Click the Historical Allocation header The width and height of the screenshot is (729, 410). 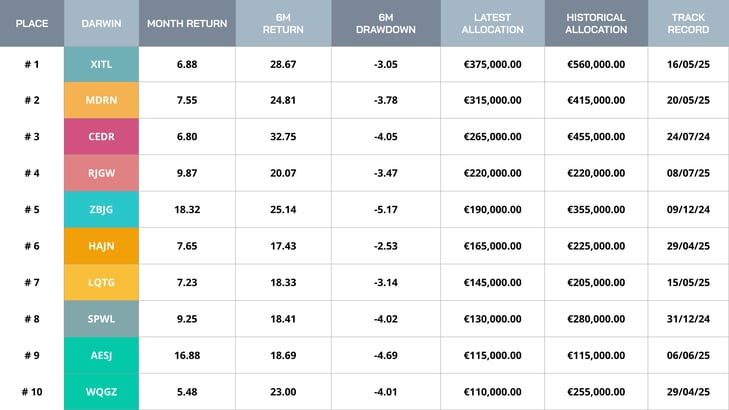point(596,23)
